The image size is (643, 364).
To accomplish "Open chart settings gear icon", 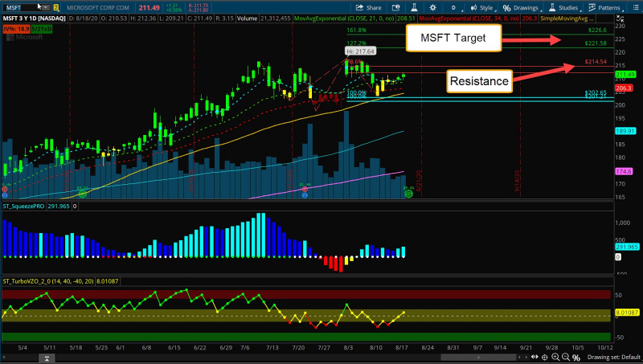I will click(x=432, y=7).
